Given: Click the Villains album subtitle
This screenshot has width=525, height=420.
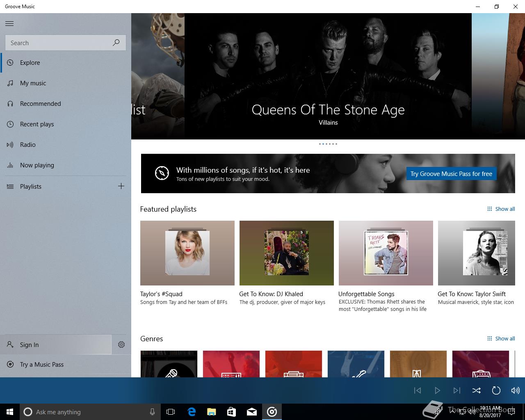Looking at the screenshot, I should (328, 123).
